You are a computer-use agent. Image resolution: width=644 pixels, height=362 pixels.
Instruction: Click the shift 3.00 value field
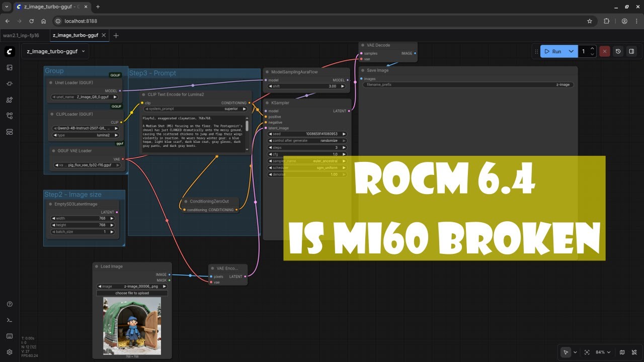(x=306, y=86)
